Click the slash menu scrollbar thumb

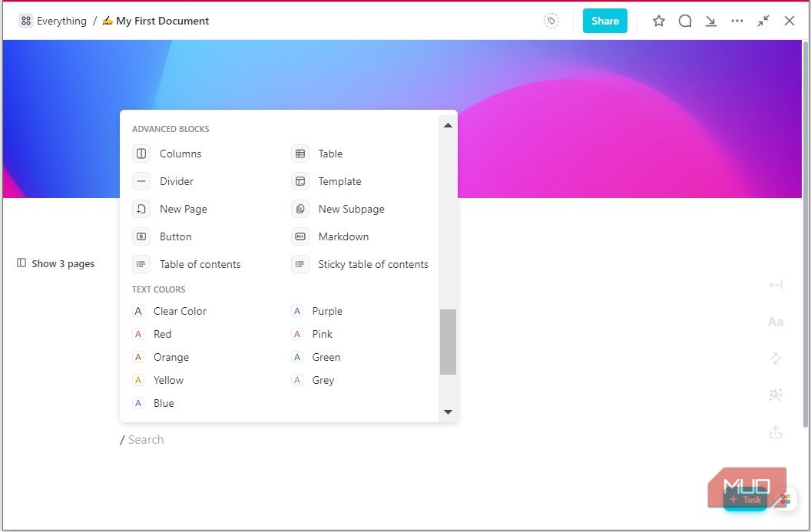coord(448,342)
